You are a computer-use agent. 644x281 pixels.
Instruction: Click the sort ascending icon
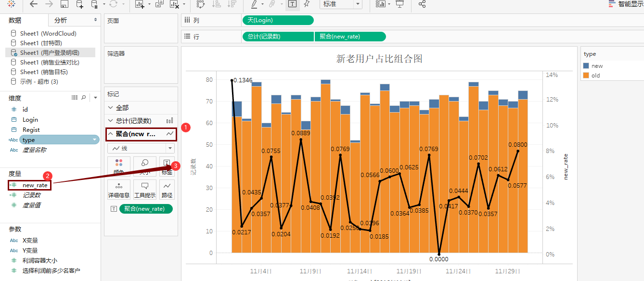[216, 4]
